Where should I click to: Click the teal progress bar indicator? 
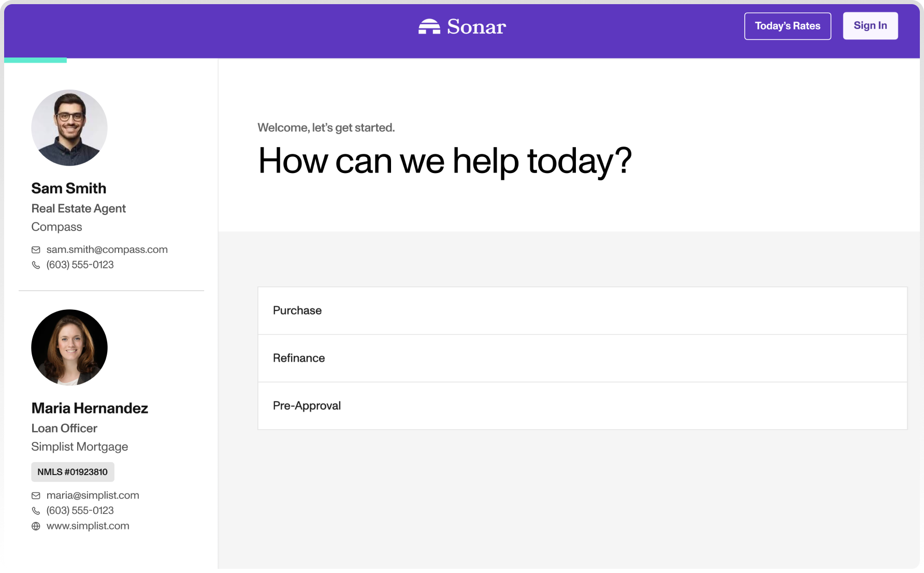point(35,60)
